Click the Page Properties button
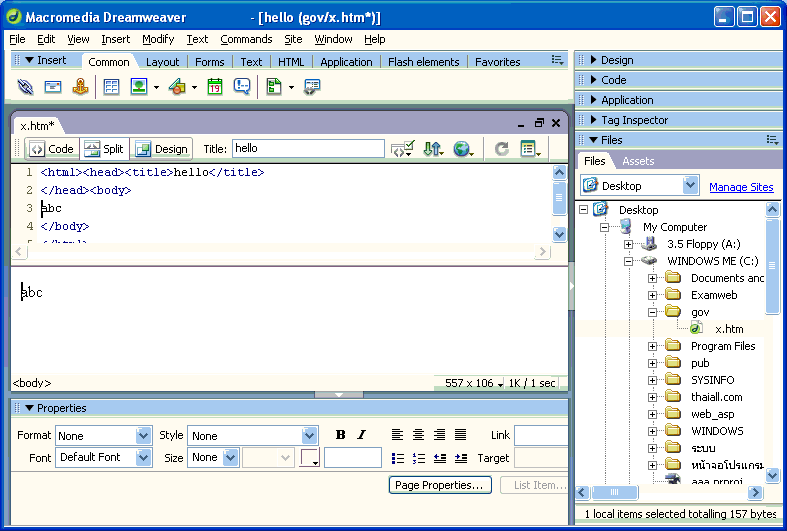 pos(440,485)
